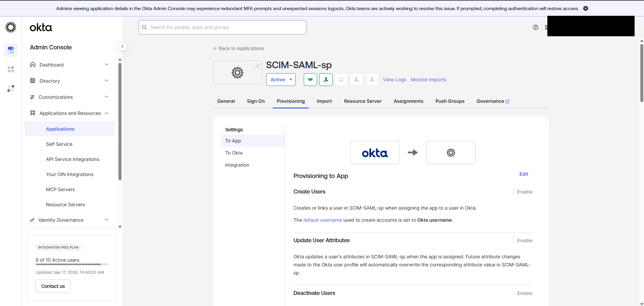The image size is (644, 306).
Task: Select Integration in Settings
Action: point(253,165)
